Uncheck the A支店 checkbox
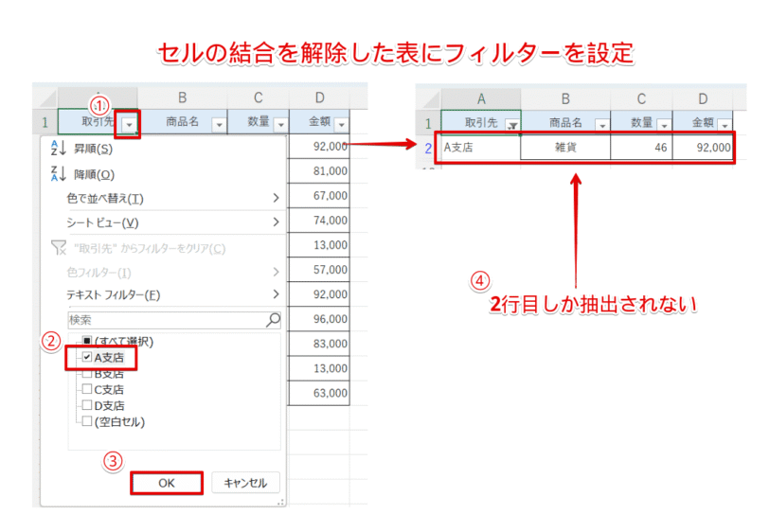The height and width of the screenshot is (532, 769). [87, 357]
